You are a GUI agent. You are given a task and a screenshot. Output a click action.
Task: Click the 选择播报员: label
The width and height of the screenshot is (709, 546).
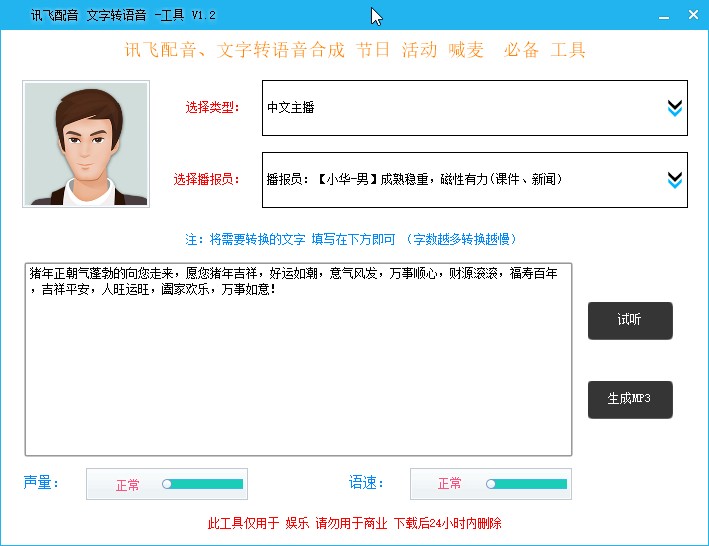pos(206,179)
